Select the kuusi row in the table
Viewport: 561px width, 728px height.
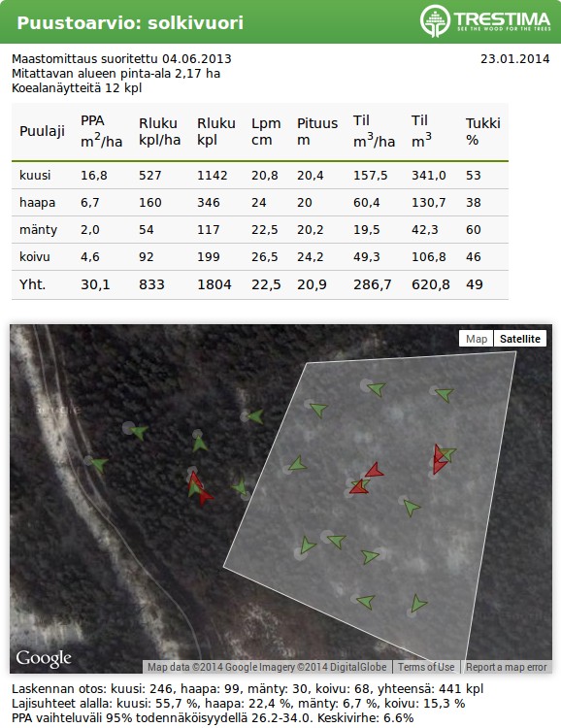(x=260, y=175)
